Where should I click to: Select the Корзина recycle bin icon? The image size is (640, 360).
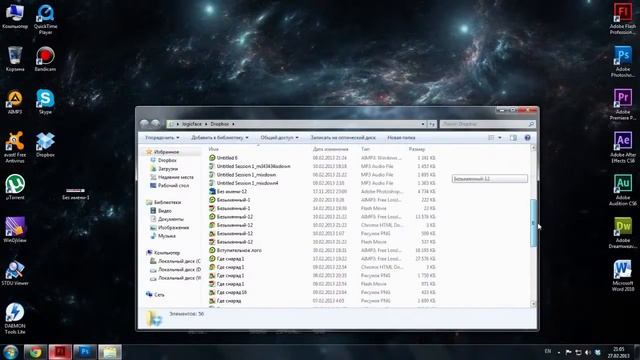(15, 59)
